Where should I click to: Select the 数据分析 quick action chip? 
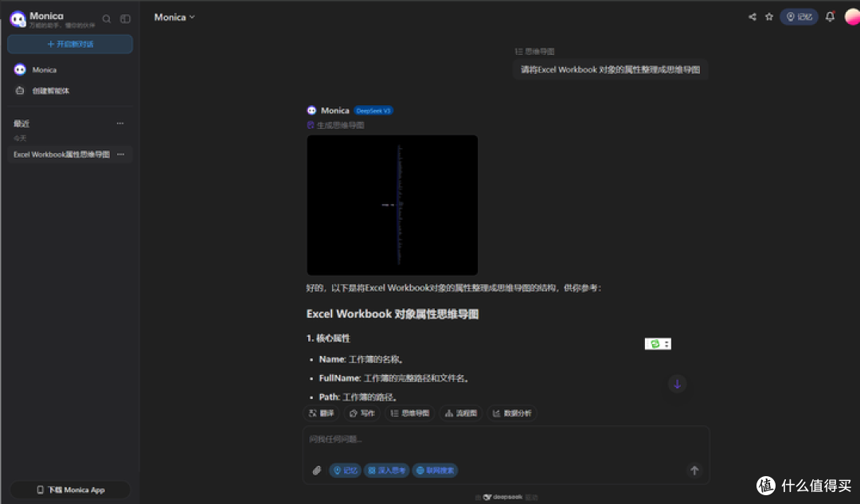click(512, 413)
